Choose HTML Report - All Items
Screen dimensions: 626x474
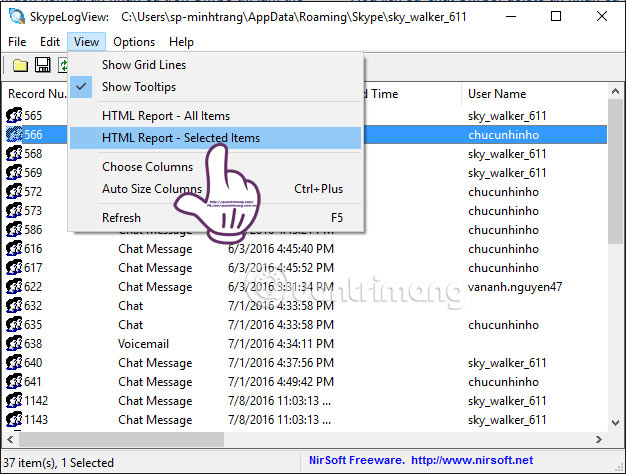pos(216,116)
